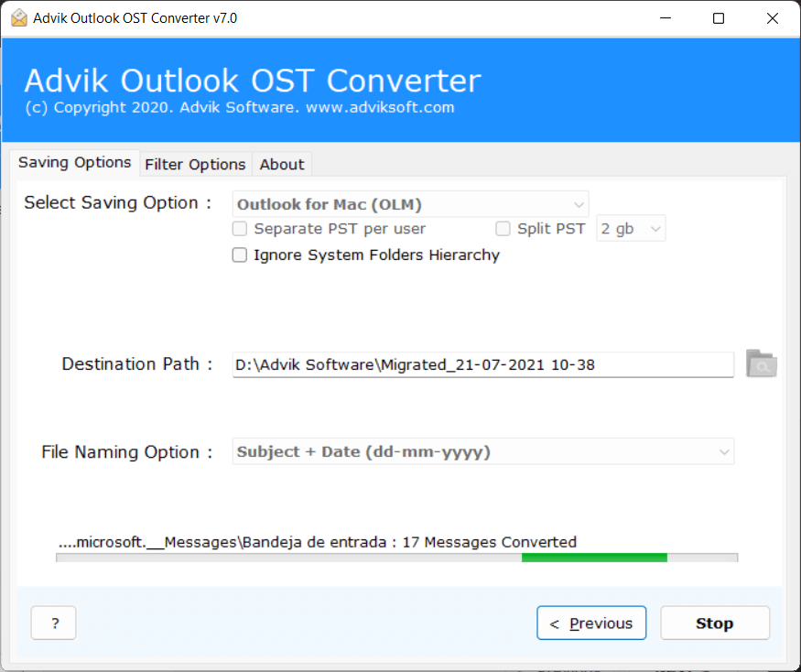Open the Filter Options tab

tap(195, 165)
